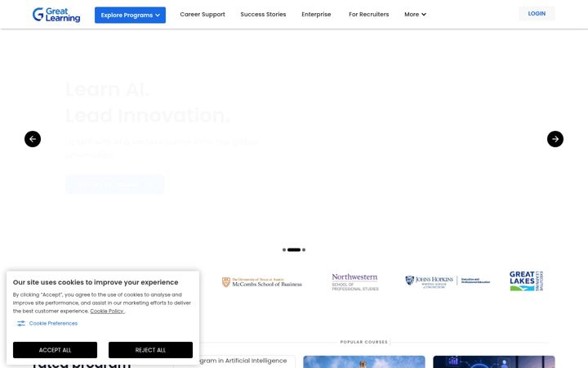Select For Recruiters in navigation
This screenshot has height=368, width=588.
point(368,14)
